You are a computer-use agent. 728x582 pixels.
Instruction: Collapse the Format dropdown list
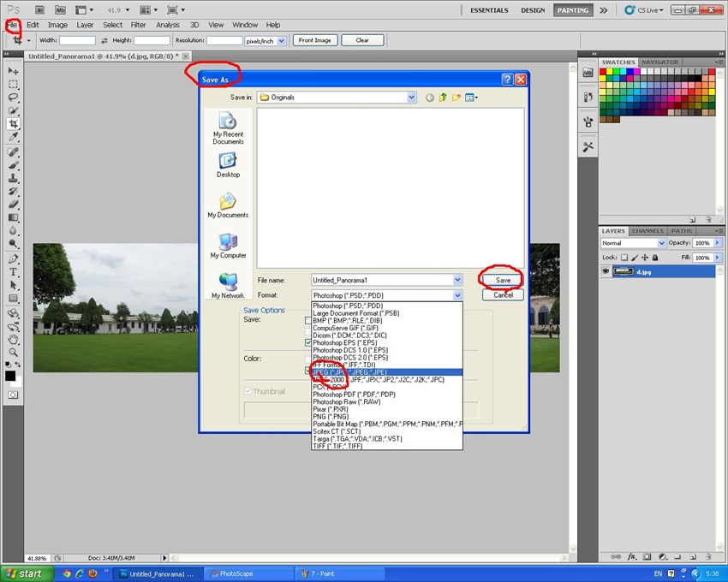click(457, 295)
